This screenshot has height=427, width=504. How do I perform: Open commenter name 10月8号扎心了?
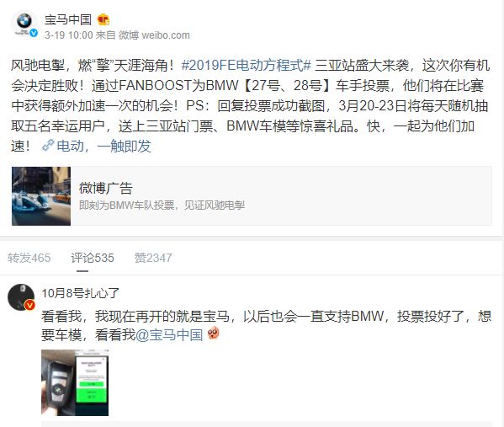(x=81, y=293)
